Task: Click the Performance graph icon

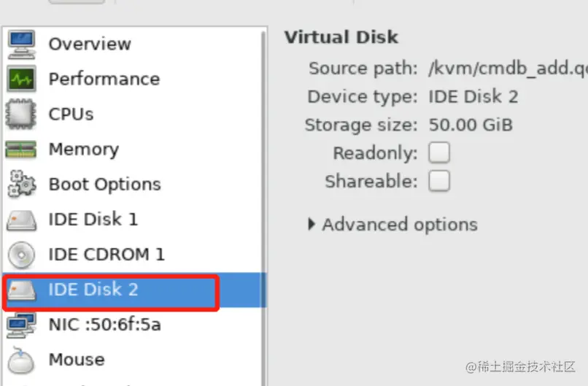Action: [21, 79]
